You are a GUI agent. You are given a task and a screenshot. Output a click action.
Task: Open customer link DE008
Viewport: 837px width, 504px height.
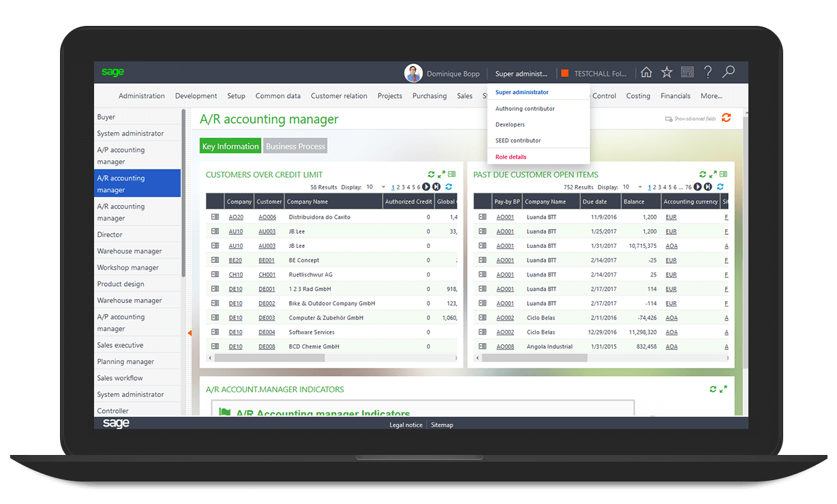tap(267, 347)
